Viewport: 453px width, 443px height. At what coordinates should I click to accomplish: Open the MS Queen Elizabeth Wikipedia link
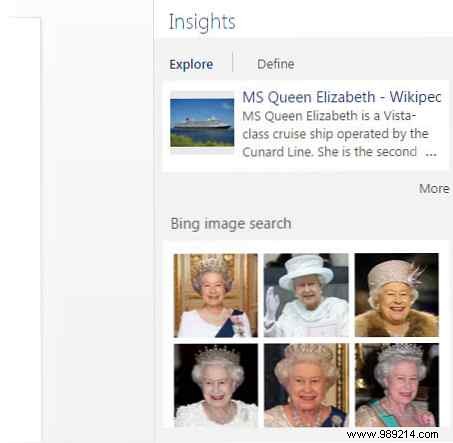342,97
